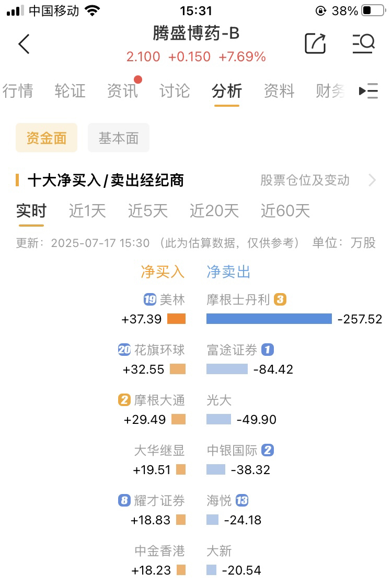The image size is (392, 584).
Task: Select the 近1天 period option
Action: click(87, 211)
